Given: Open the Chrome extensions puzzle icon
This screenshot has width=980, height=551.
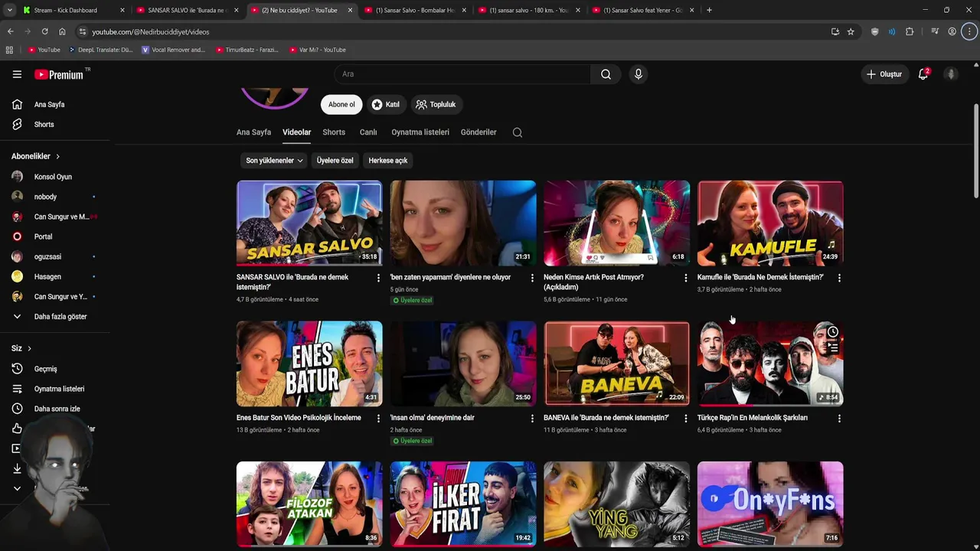Looking at the screenshot, I should pyautogui.click(x=910, y=31).
